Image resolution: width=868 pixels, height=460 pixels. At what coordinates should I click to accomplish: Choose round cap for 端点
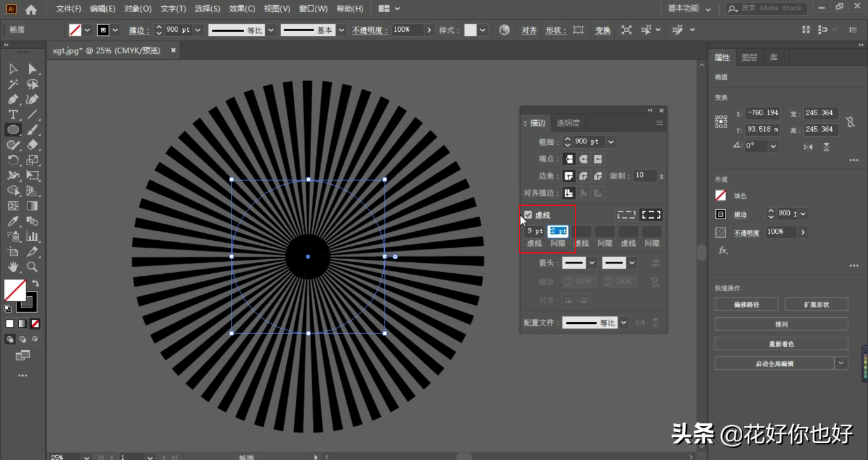pyautogui.click(x=583, y=159)
